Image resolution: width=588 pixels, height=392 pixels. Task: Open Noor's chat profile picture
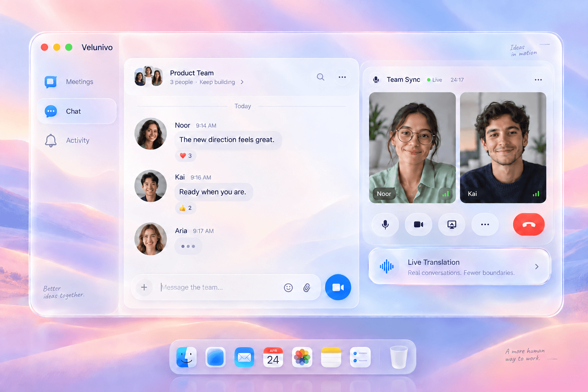[x=150, y=134]
